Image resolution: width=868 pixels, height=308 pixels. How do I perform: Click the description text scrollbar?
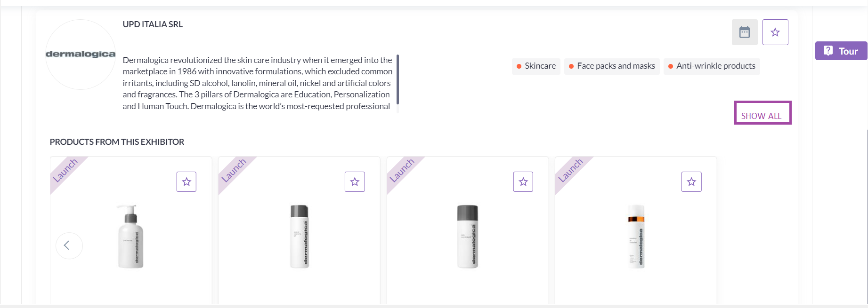tap(397, 80)
